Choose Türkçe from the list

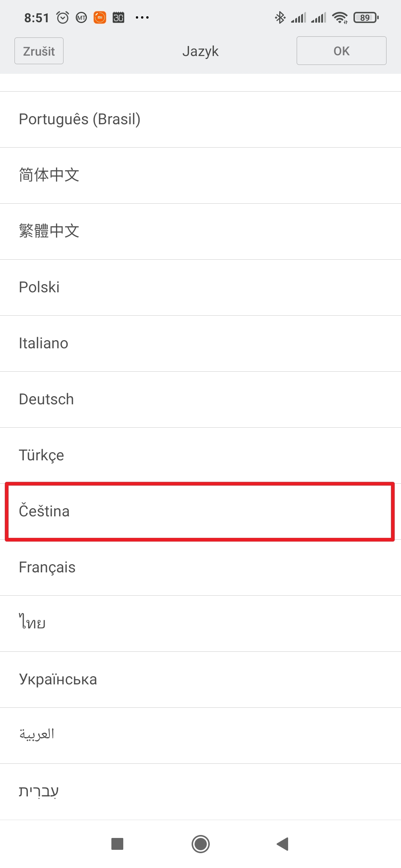[200, 456]
